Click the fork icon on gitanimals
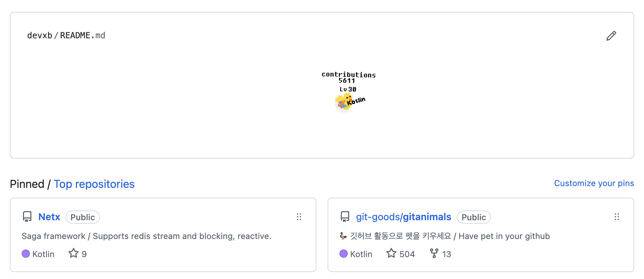 click(434, 253)
